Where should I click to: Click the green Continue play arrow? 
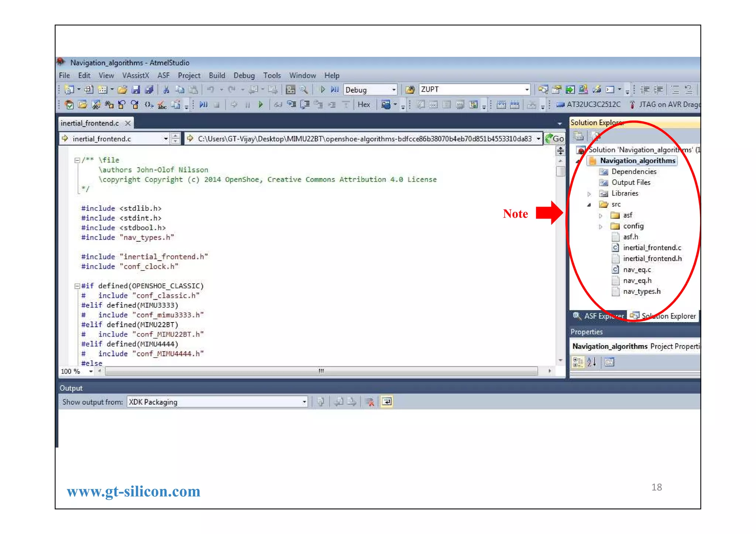(x=261, y=105)
